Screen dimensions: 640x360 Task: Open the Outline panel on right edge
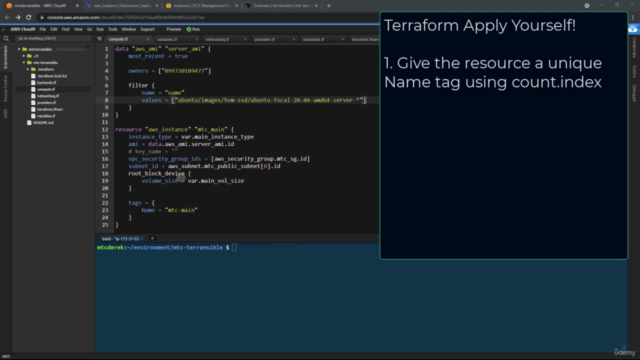click(x=634, y=71)
